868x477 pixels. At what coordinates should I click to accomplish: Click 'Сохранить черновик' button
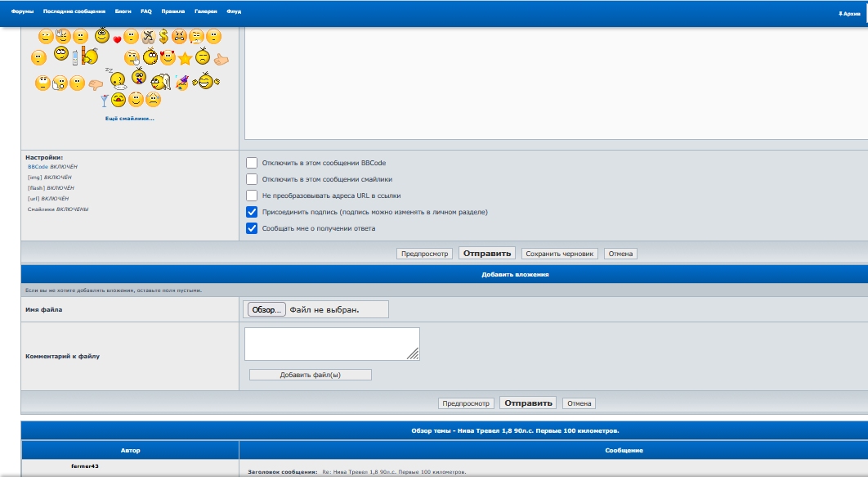point(560,254)
